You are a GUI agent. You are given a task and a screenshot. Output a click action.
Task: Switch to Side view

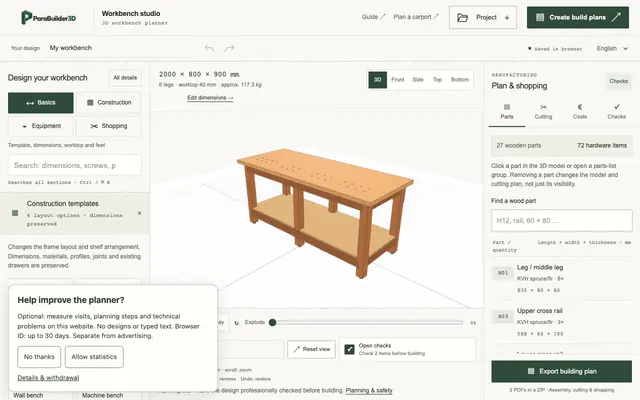[x=418, y=80]
